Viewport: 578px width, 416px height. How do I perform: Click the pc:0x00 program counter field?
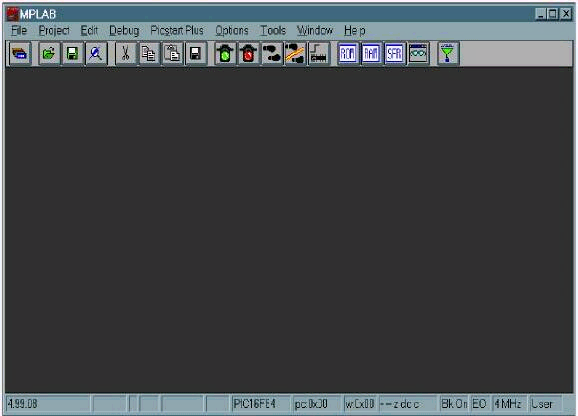pyautogui.click(x=317, y=404)
